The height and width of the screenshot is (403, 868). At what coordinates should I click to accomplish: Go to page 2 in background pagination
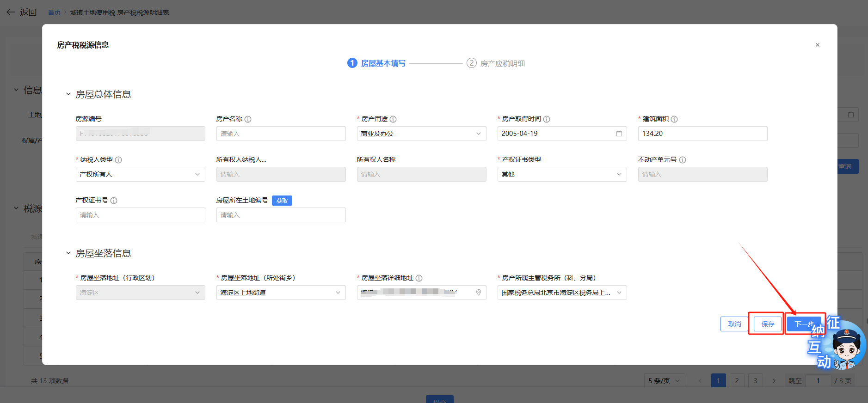(x=737, y=381)
